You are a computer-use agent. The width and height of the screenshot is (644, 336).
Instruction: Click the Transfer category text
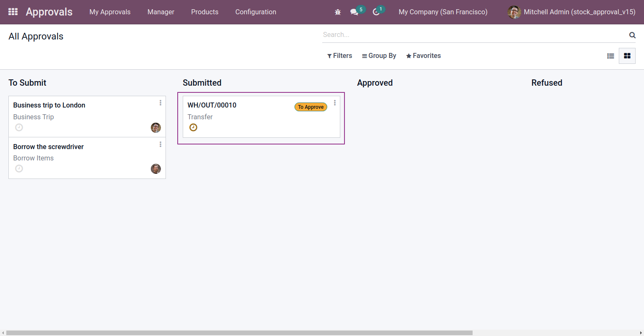click(x=200, y=117)
